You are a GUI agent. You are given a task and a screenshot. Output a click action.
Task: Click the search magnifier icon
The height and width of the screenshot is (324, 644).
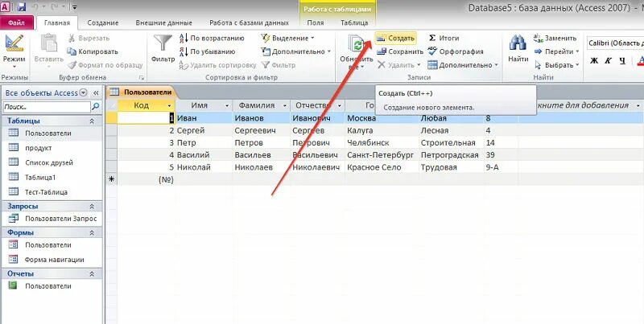tap(96, 107)
